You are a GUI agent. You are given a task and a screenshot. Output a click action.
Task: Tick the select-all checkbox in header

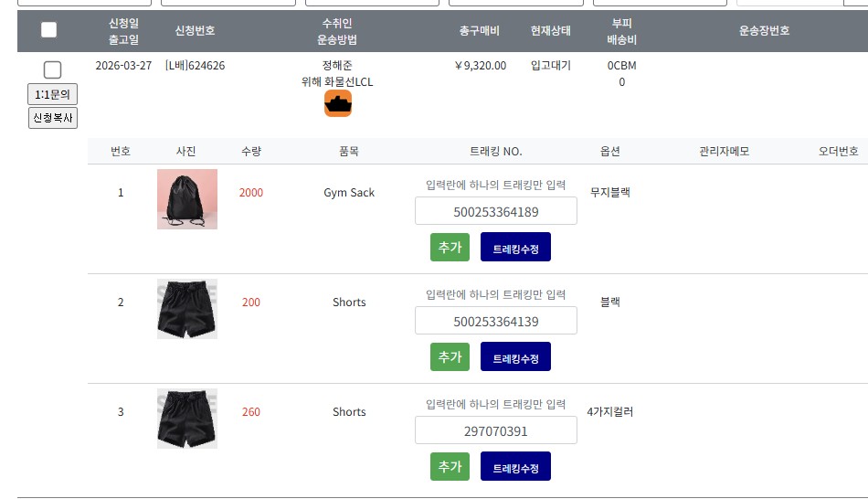pos(48,30)
